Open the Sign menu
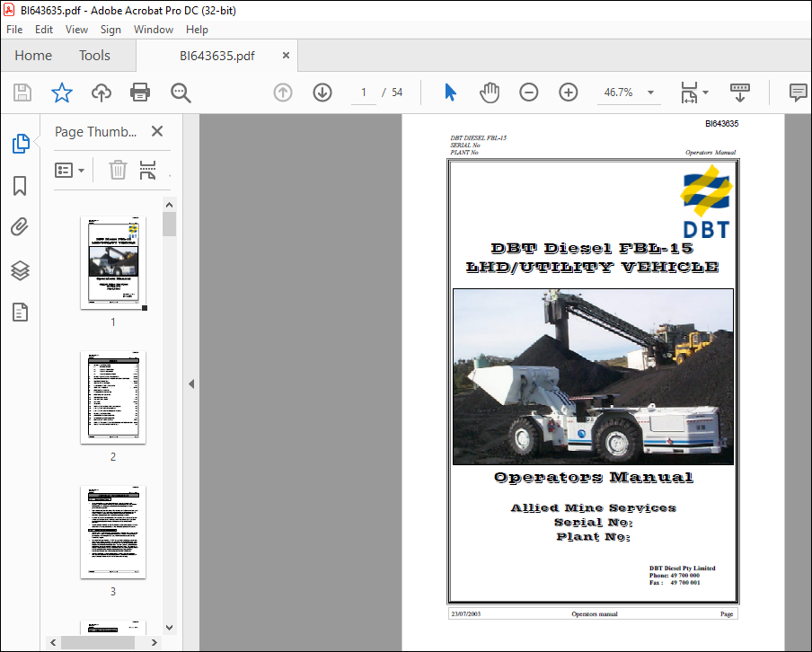Viewport: 812px width, 652px height. tap(110, 30)
